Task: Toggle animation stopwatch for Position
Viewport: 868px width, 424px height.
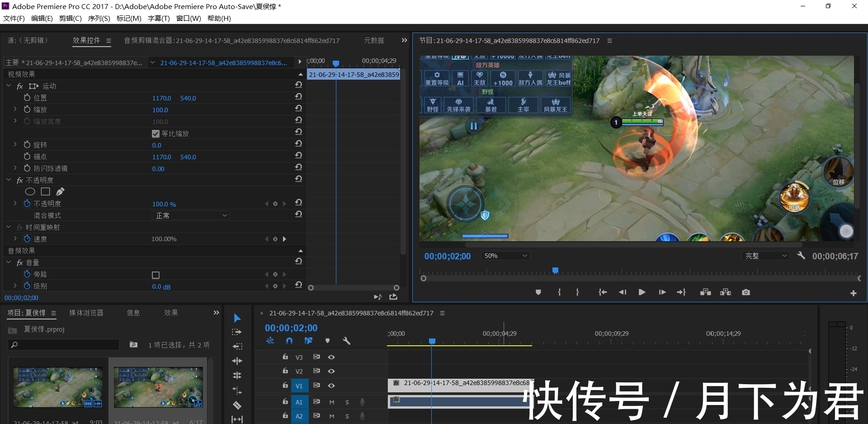Action: pyautogui.click(x=27, y=97)
